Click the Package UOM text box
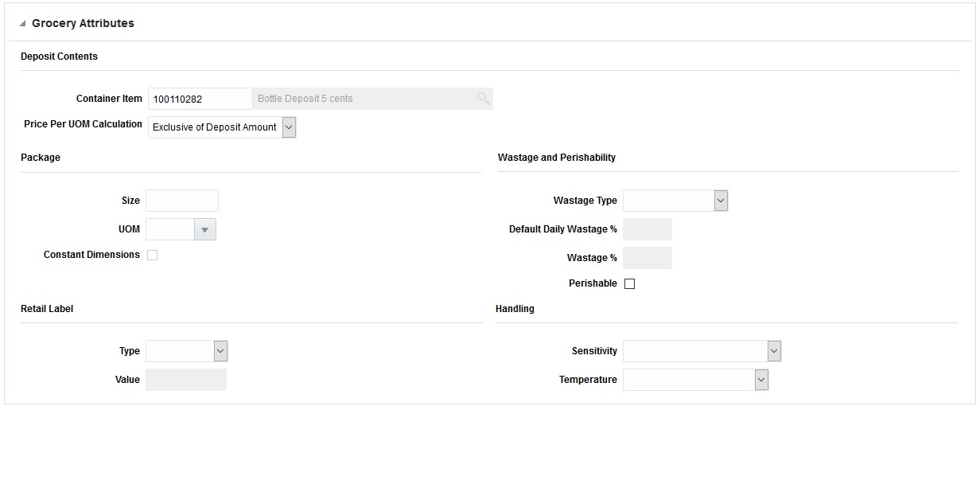Image resolution: width=980 pixels, height=492 pixels. click(x=170, y=229)
